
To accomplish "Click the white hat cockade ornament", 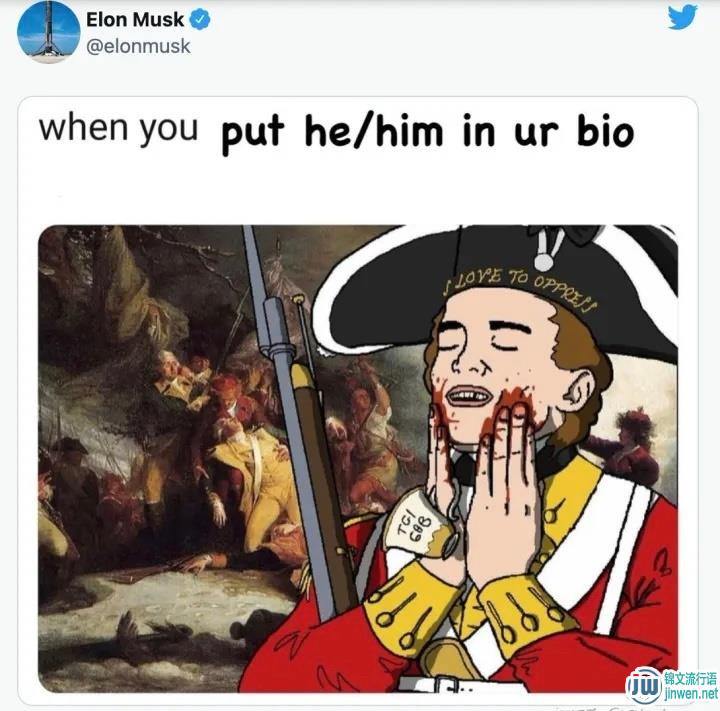I will click(546, 248).
